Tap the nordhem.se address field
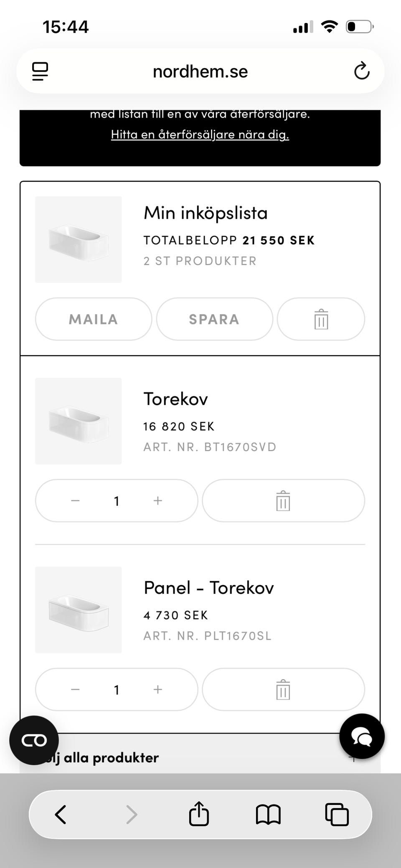 point(200,71)
